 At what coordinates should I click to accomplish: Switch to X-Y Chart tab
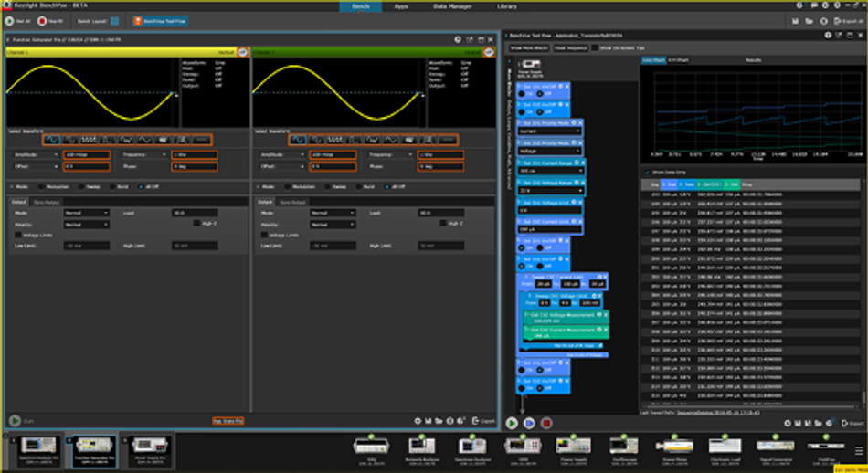[678, 59]
